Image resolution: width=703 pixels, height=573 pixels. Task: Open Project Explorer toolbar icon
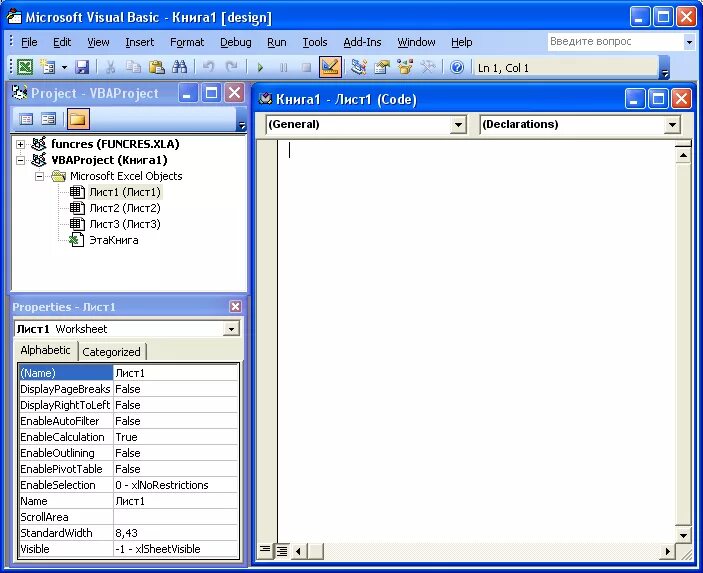tap(359, 67)
